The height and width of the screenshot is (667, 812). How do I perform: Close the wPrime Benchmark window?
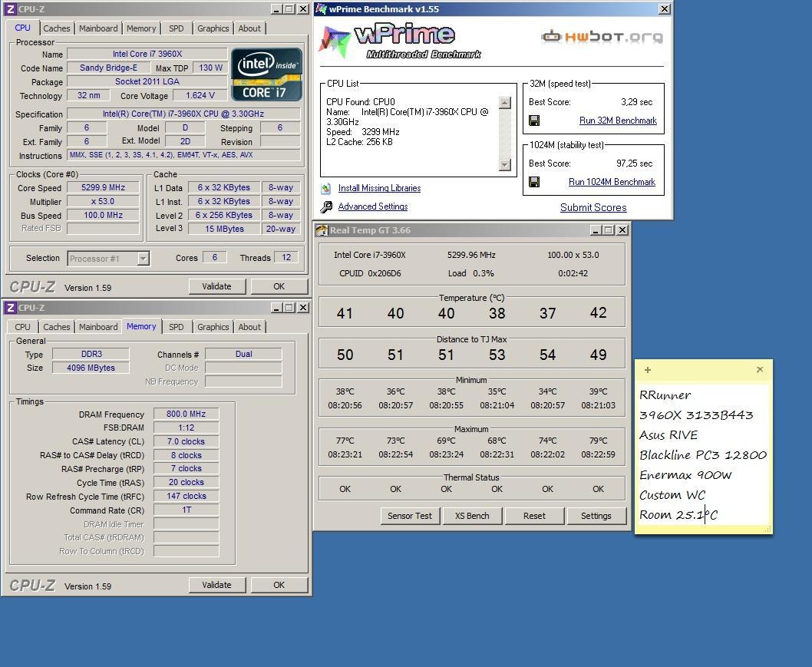[x=665, y=8]
